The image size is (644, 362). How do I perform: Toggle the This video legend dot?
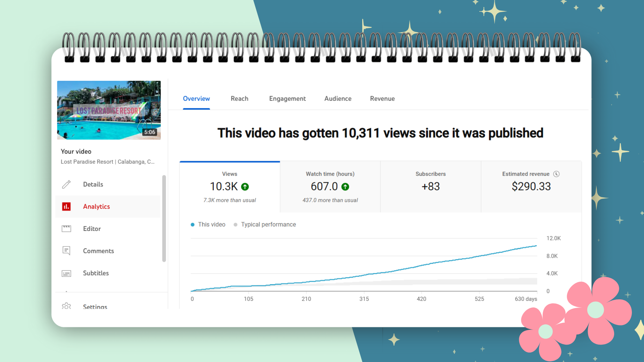coord(193,225)
